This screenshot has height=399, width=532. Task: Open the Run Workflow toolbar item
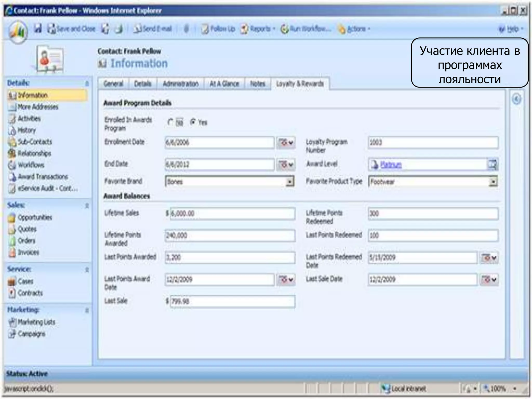306,29
